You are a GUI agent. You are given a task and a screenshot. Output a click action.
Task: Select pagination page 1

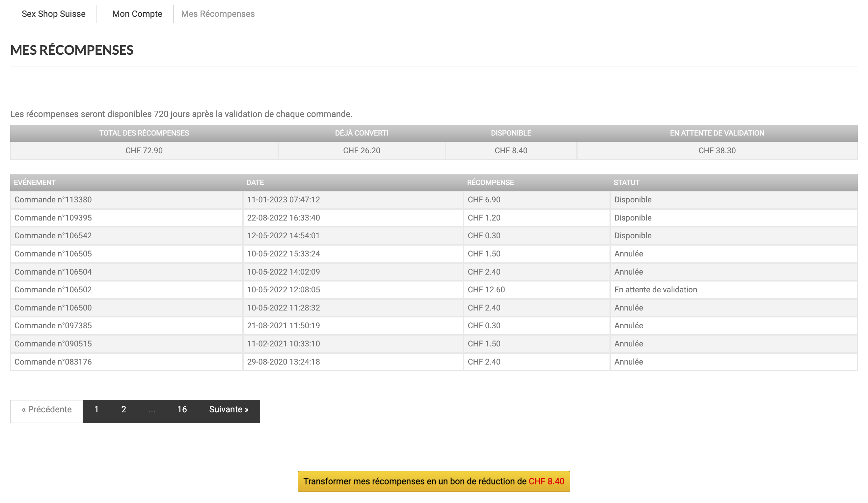96,410
